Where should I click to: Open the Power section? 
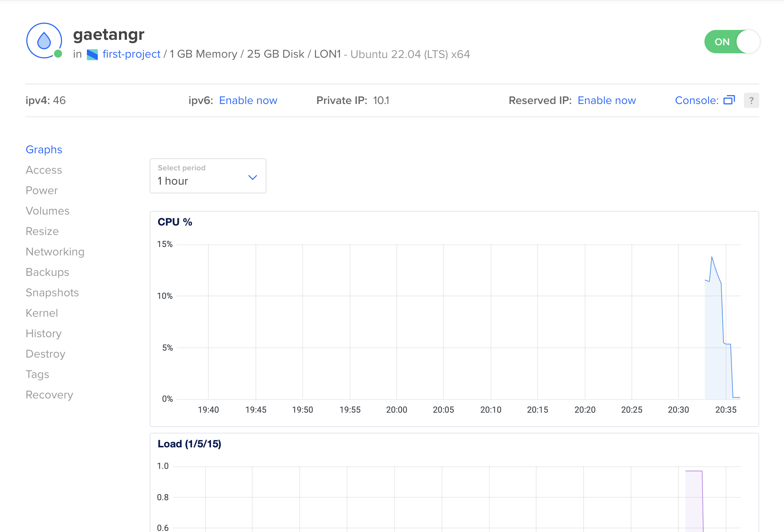tap(42, 190)
